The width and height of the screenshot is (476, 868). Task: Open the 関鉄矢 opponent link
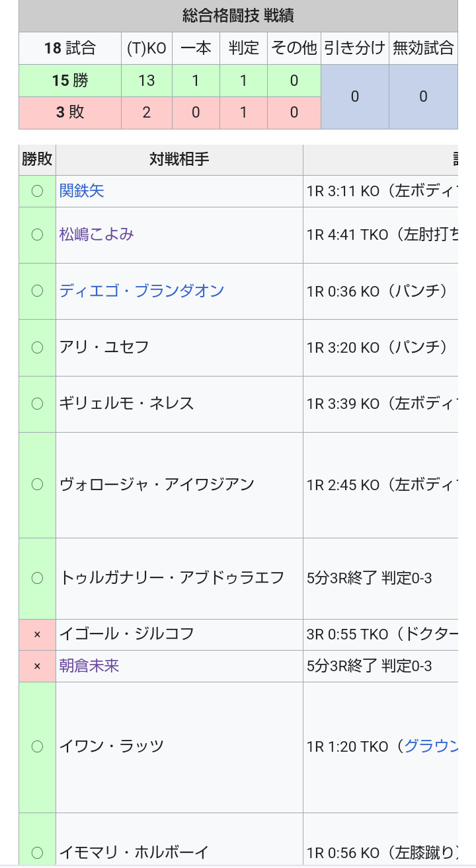click(x=82, y=191)
